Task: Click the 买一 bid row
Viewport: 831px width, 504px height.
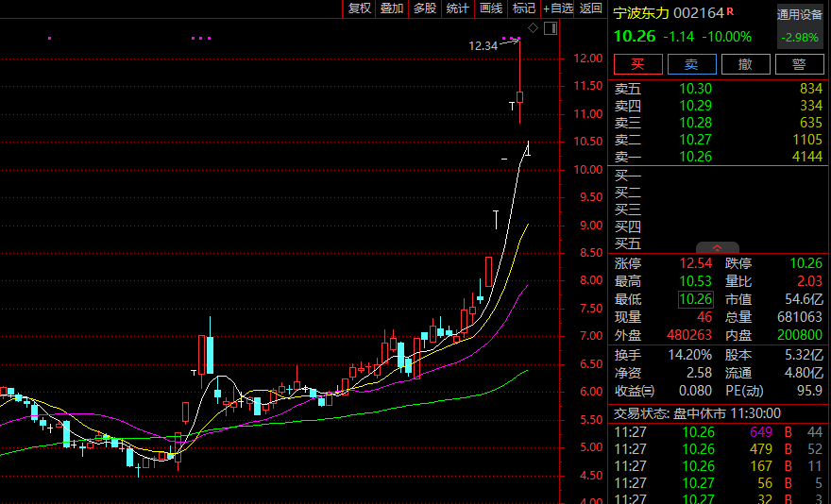Action: click(718, 176)
